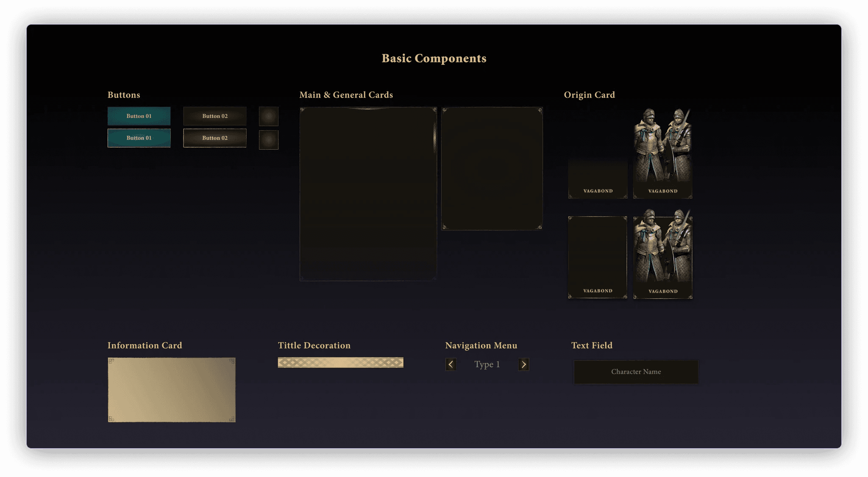Click the top teal Button 01
The image size is (868, 477).
point(139,116)
